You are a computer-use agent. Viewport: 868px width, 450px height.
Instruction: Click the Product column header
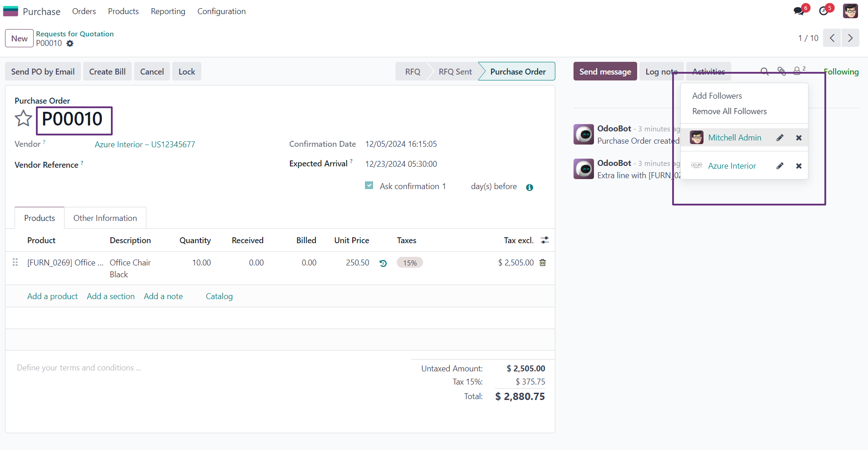point(41,240)
